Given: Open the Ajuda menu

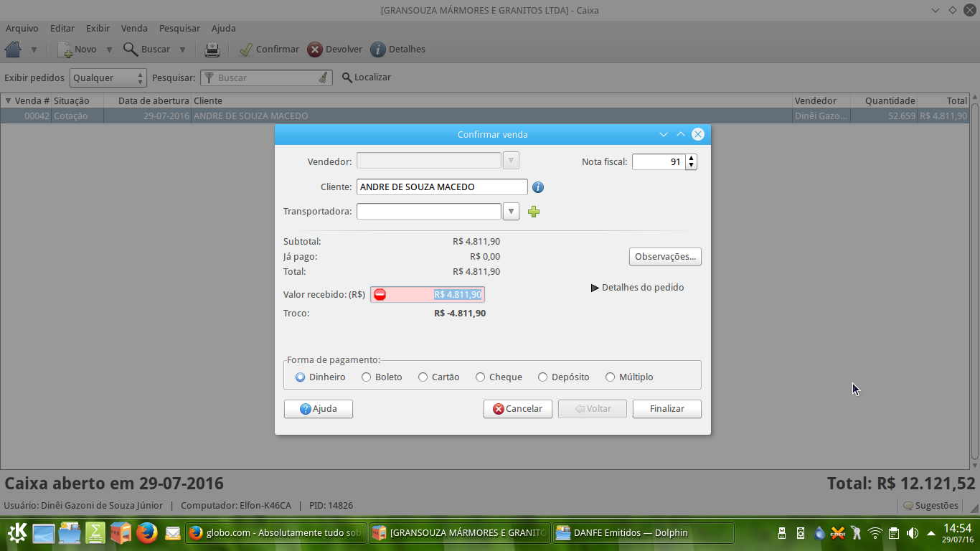Looking at the screenshot, I should tap(224, 29).
